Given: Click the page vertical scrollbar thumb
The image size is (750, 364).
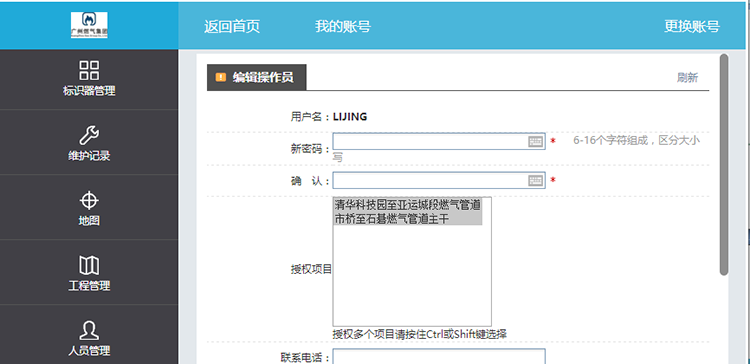Looking at the screenshot, I should point(724,165).
